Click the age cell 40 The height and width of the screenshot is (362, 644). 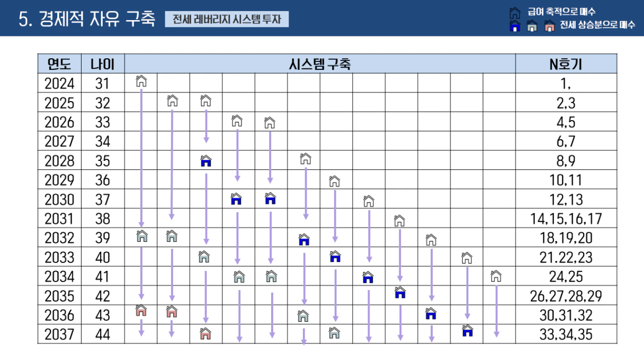[x=103, y=257]
